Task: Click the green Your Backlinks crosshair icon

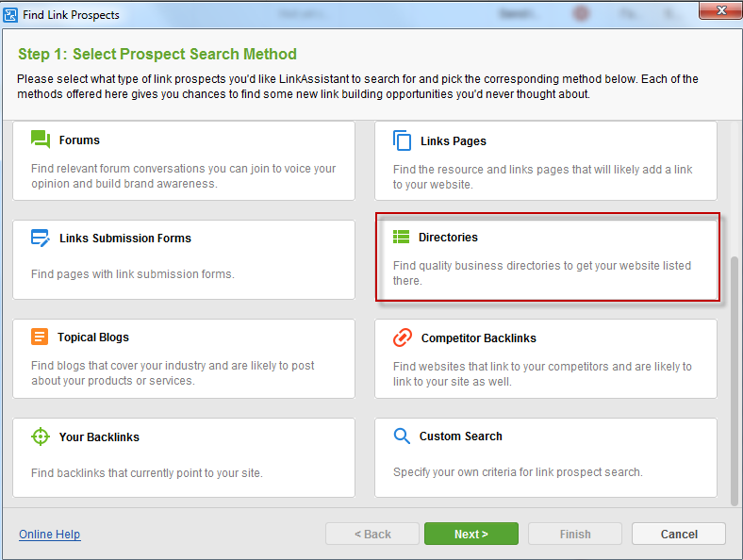Action: 41,436
